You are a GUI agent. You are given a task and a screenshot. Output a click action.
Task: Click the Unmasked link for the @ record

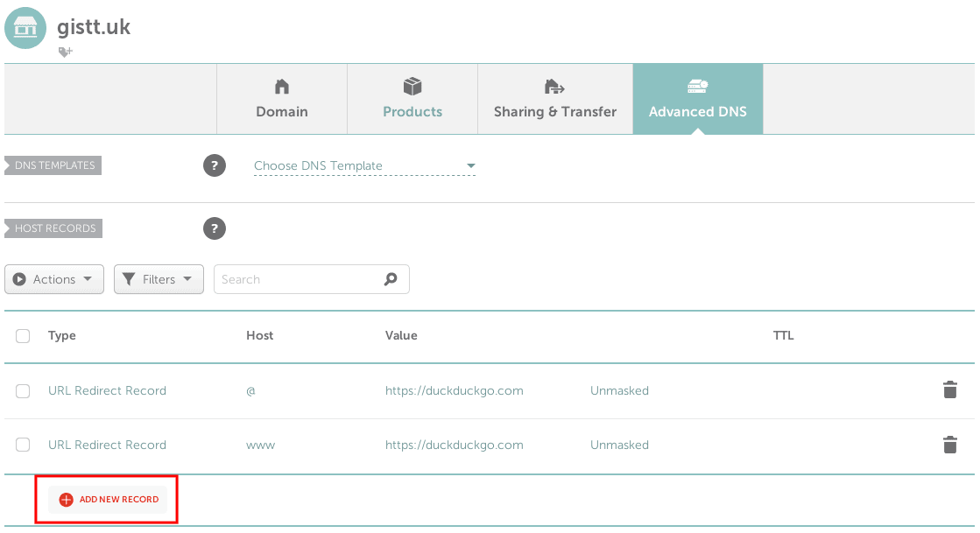point(619,390)
